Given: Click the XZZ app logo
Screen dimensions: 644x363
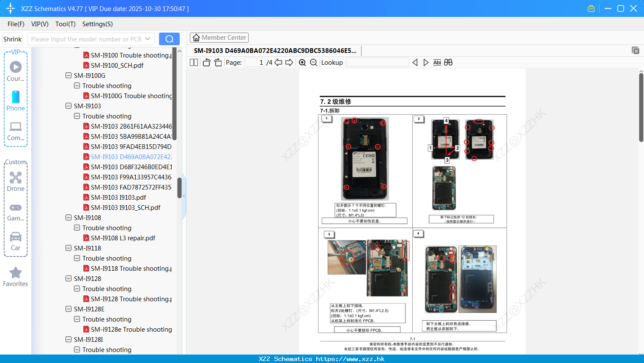Looking at the screenshot, I should pos(10,8).
